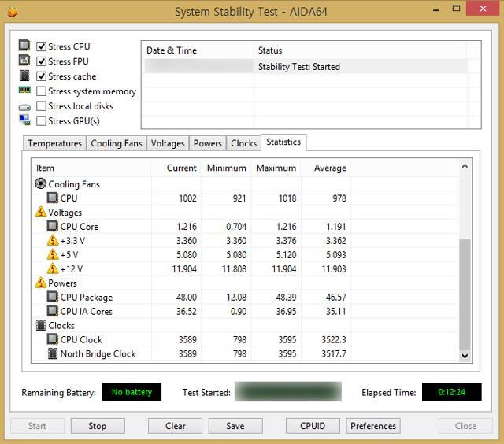Uncheck the Stress CPU checkbox
Viewport: 504px width, 444px height.
(41, 46)
